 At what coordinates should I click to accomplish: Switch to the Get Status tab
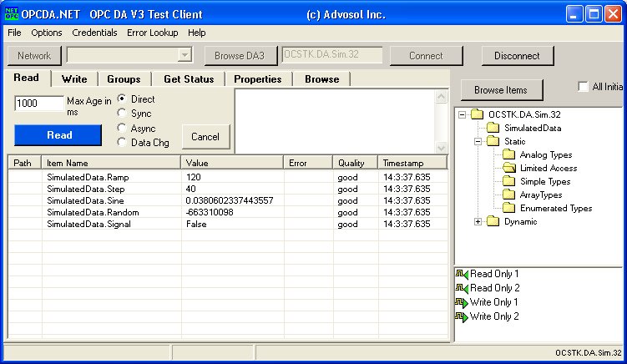click(x=189, y=79)
